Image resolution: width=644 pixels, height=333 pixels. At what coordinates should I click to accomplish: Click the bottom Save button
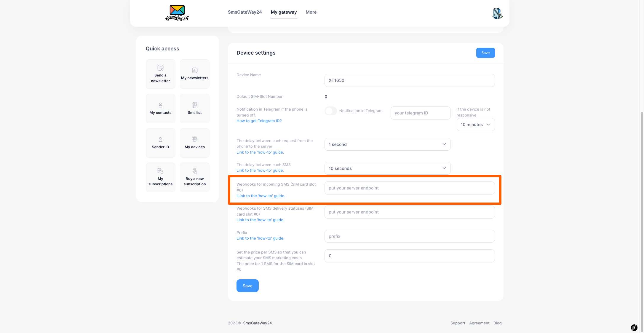point(247,286)
